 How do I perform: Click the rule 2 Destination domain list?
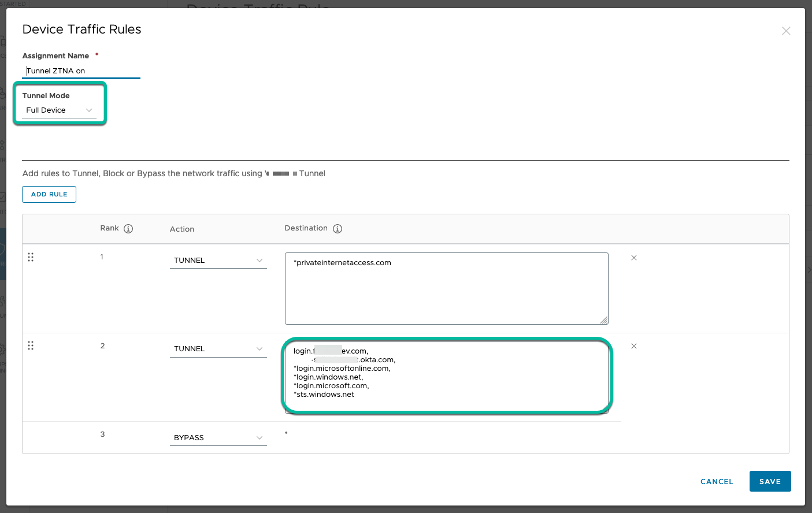coord(446,376)
